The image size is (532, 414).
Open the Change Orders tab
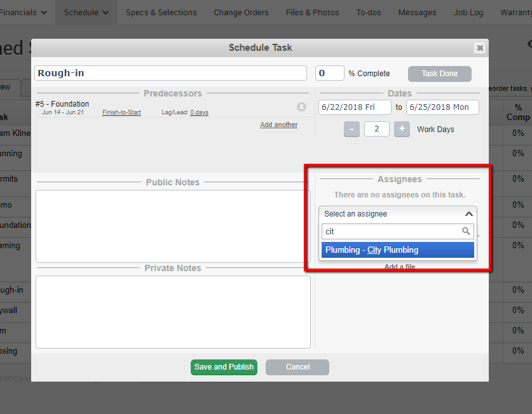[x=241, y=12]
